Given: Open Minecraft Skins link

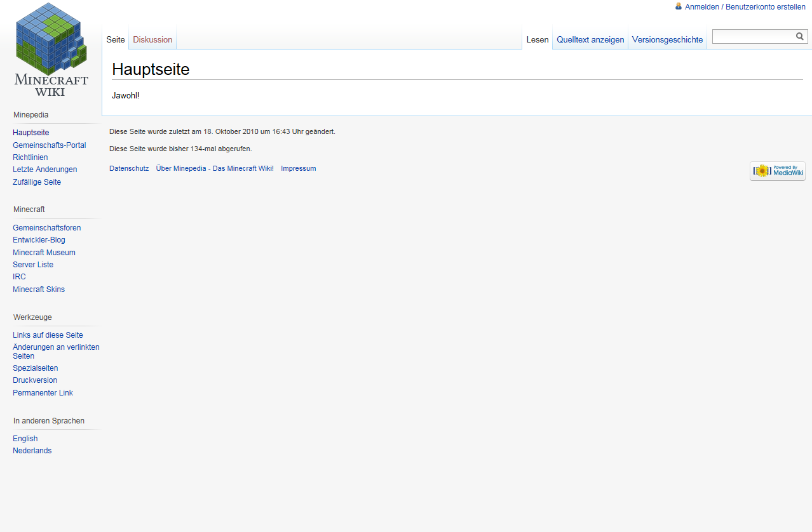Looking at the screenshot, I should pyautogui.click(x=39, y=289).
